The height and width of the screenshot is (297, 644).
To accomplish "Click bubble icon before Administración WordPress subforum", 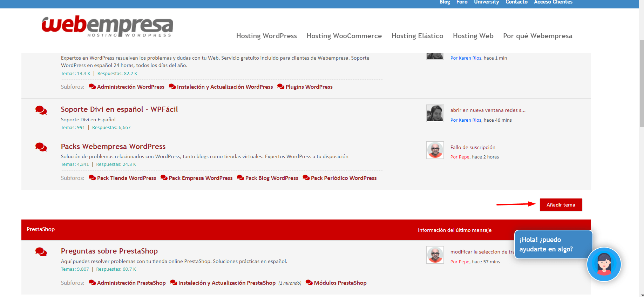I will 92,87.
